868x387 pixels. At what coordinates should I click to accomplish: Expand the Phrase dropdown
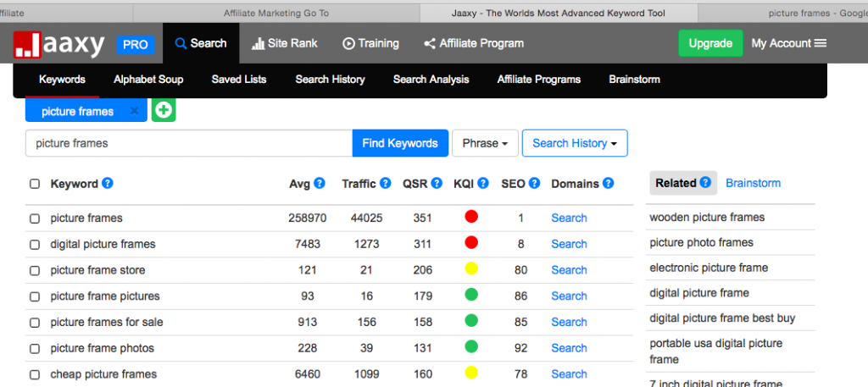485,143
